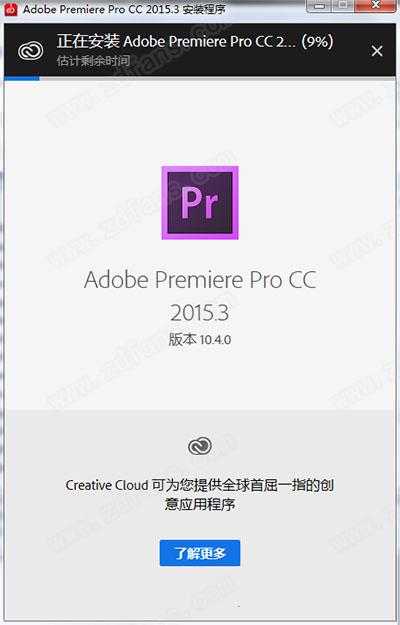Click the 估计剩余时间 label
400x625 pixels.
click(93, 61)
